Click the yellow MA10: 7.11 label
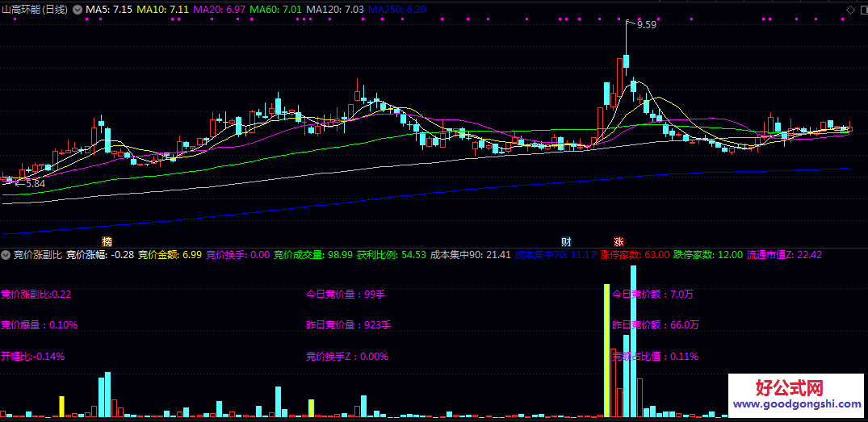Viewport: 868px width, 422px height. (x=163, y=10)
